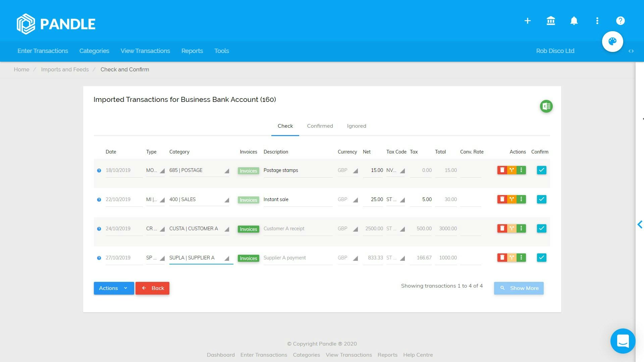The height and width of the screenshot is (362, 644).
Task: Confirm the Postage stamps transaction
Action: tap(541, 170)
